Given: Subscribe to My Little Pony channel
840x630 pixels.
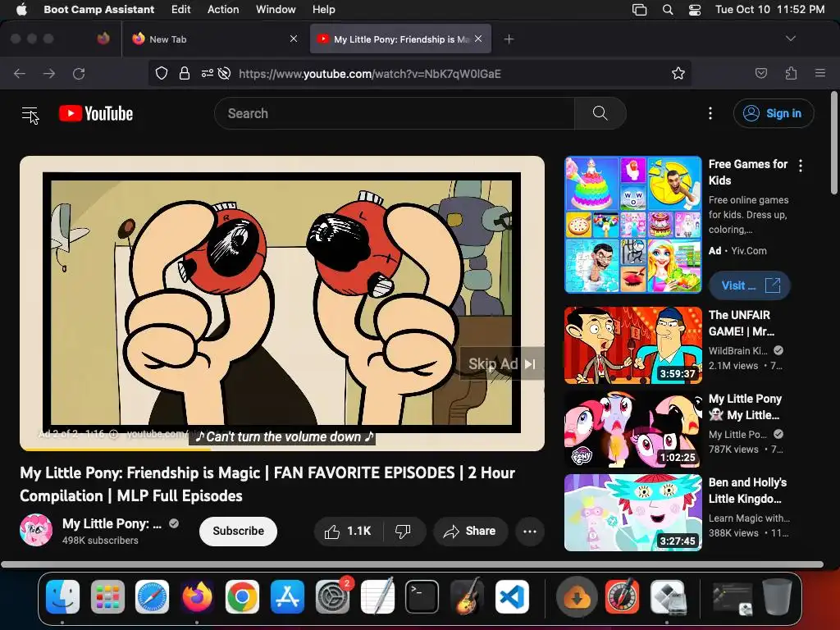Looking at the screenshot, I should tap(238, 531).
